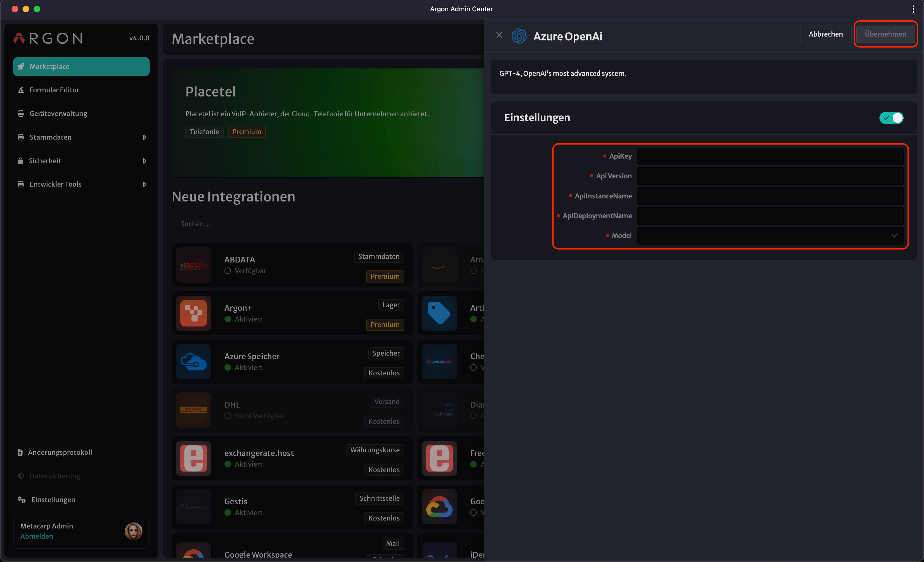The image size is (924, 562).
Task: Click the Stammdaten tag on ABDATA
Action: (x=379, y=256)
